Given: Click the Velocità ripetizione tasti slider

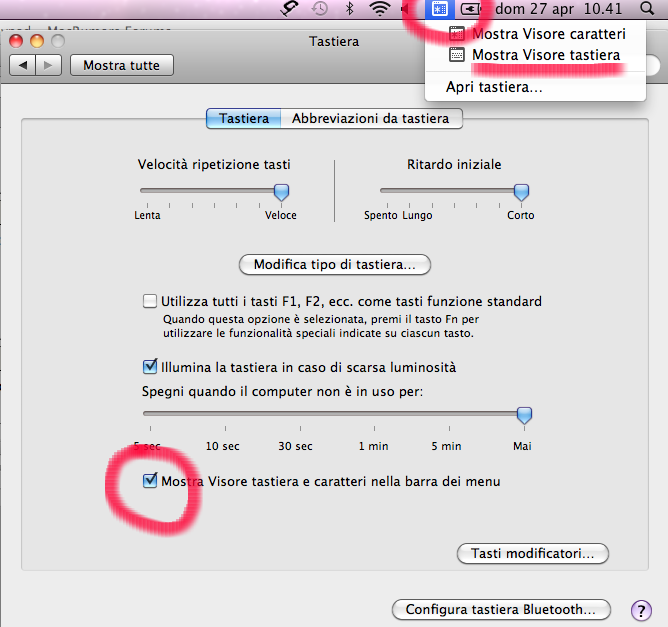Looking at the screenshot, I should pos(214,191).
